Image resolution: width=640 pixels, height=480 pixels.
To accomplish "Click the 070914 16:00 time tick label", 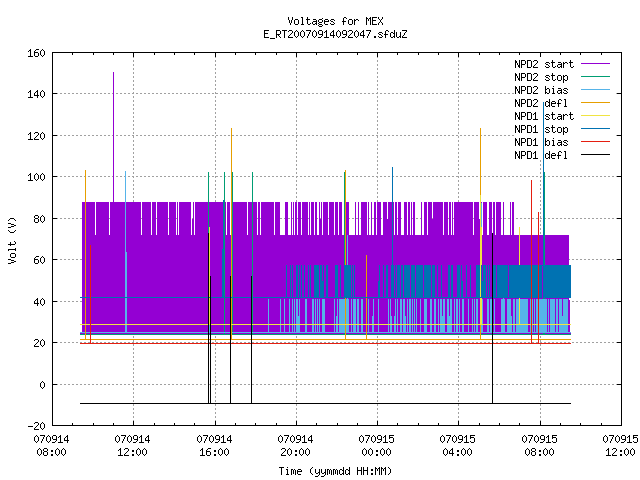I will coord(214,446).
